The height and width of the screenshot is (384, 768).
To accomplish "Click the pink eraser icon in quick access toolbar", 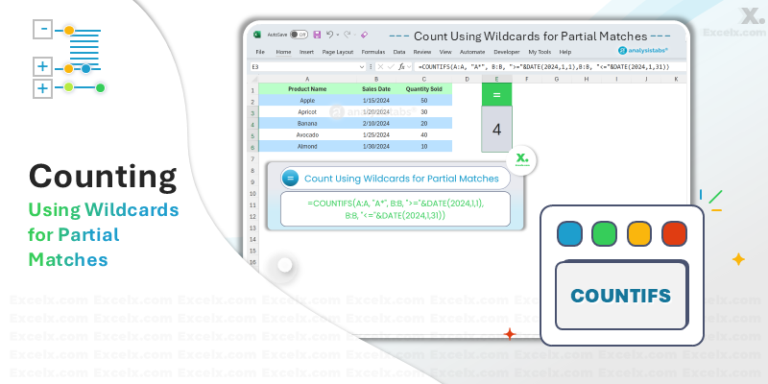I will 364,35.
